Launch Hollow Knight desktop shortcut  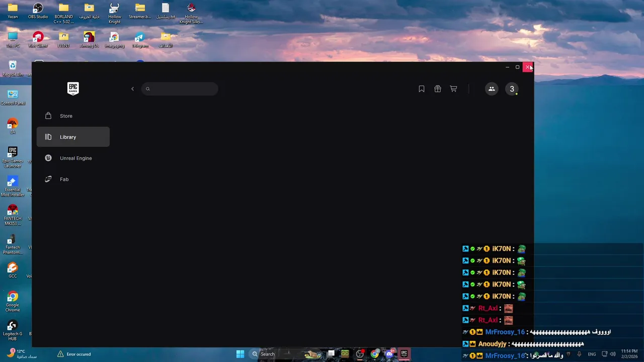pos(114,13)
